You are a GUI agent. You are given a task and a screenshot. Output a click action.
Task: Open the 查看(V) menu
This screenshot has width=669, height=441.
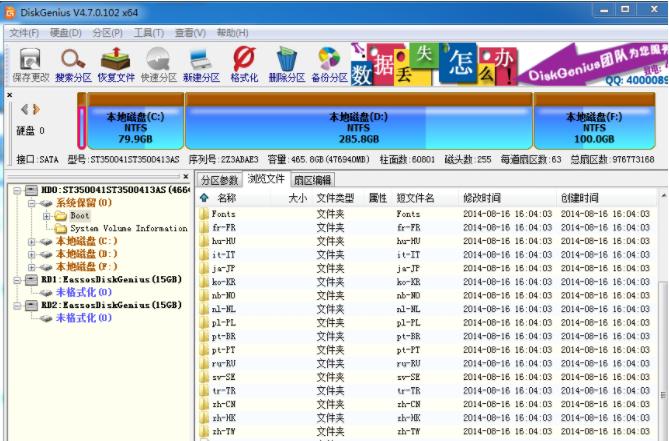coord(190,33)
